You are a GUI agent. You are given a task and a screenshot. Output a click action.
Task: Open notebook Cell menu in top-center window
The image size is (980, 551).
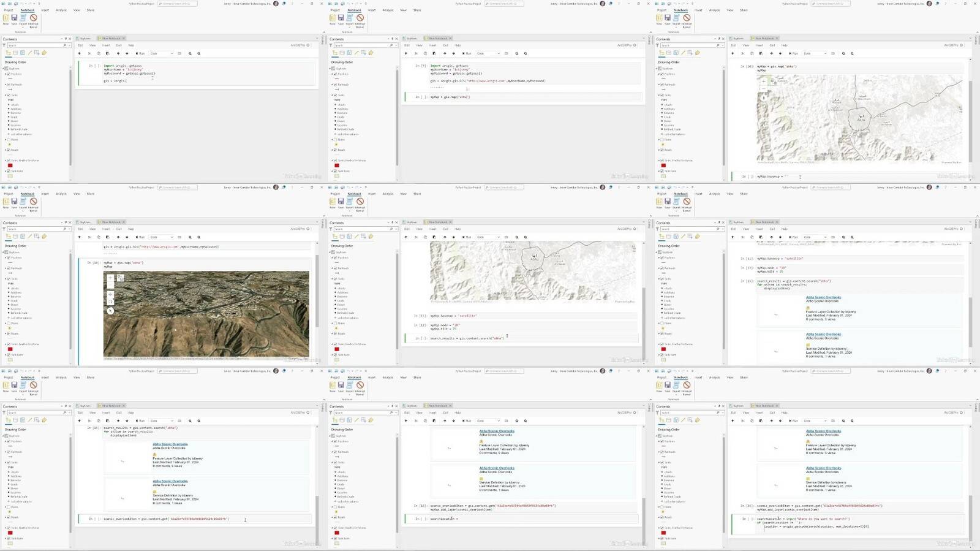click(x=445, y=45)
